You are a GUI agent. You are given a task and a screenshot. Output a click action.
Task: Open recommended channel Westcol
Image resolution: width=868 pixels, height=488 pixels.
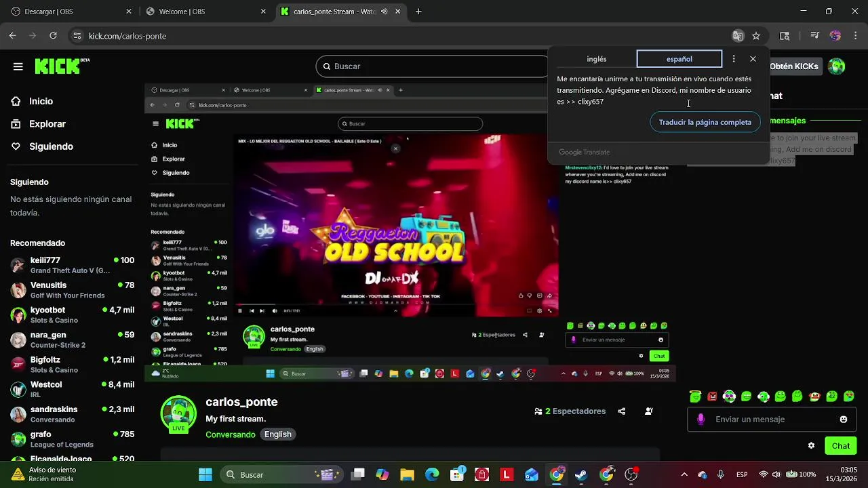72,389
